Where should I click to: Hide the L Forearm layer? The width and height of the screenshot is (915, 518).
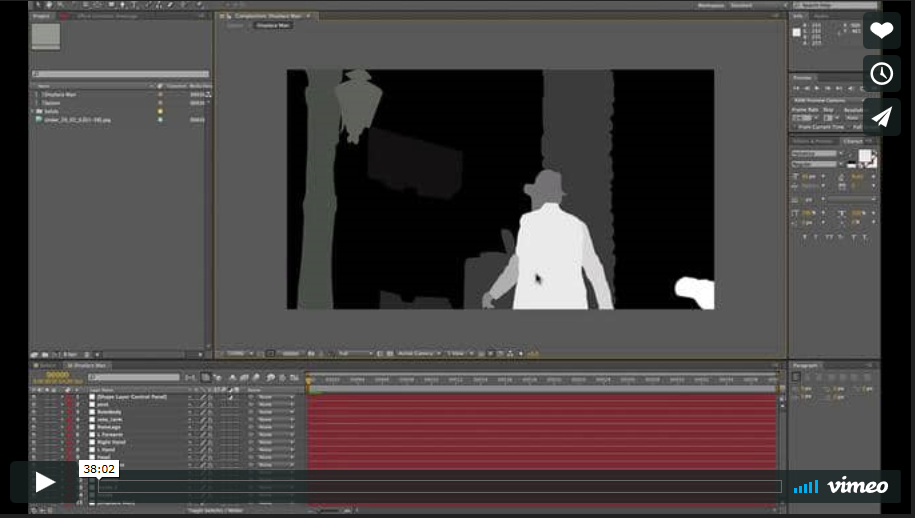coord(34,435)
